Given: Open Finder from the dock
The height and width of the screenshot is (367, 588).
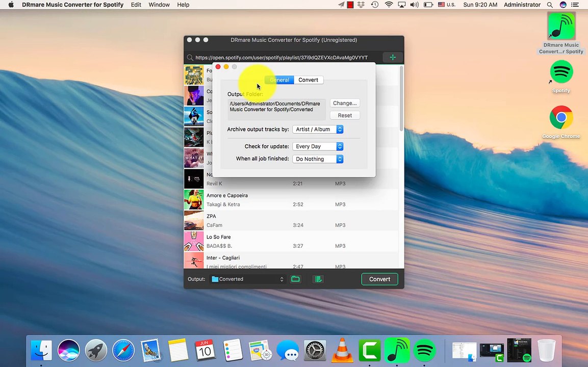Looking at the screenshot, I should pos(41,350).
